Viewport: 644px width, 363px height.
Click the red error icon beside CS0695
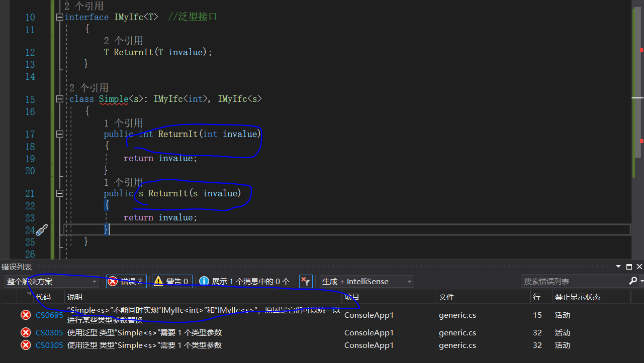[25, 315]
